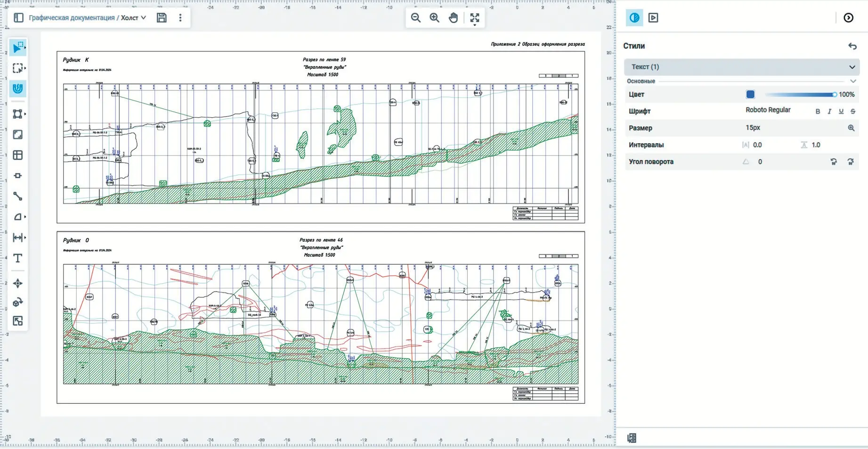Screen dimensions: 868x449
Task: Toggle bold text formatting
Action: pos(818,112)
